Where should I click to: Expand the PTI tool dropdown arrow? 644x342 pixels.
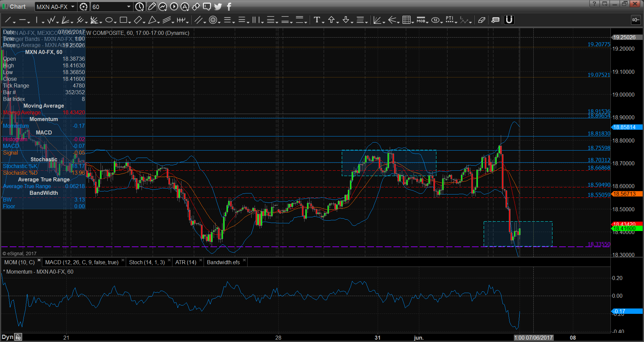[x=456, y=22]
